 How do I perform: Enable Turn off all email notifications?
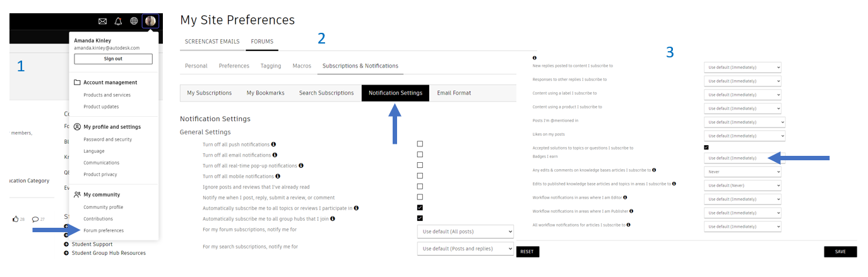tap(420, 155)
